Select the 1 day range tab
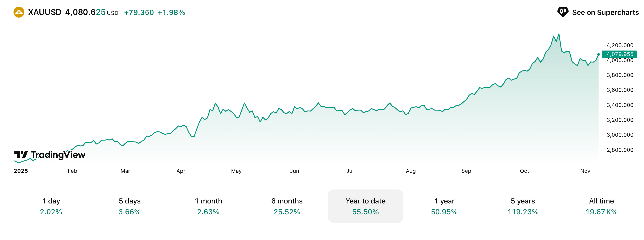This screenshot has height=240, width=644. (x=51, y=206)
